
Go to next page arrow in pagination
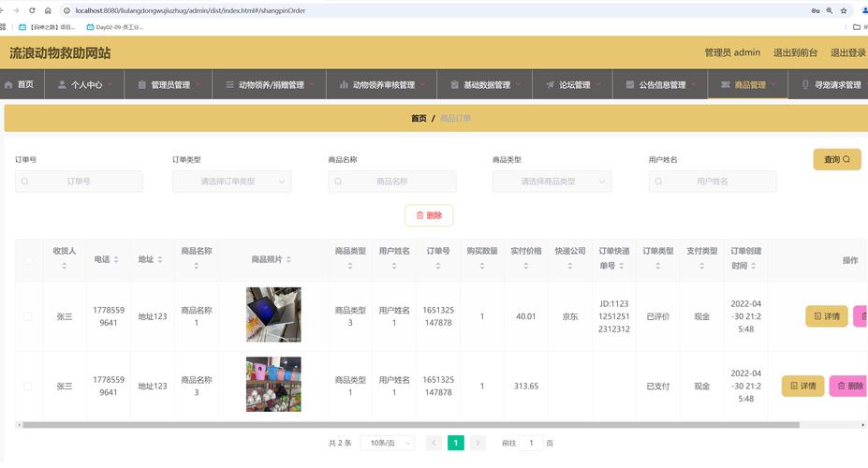point(478,443)
